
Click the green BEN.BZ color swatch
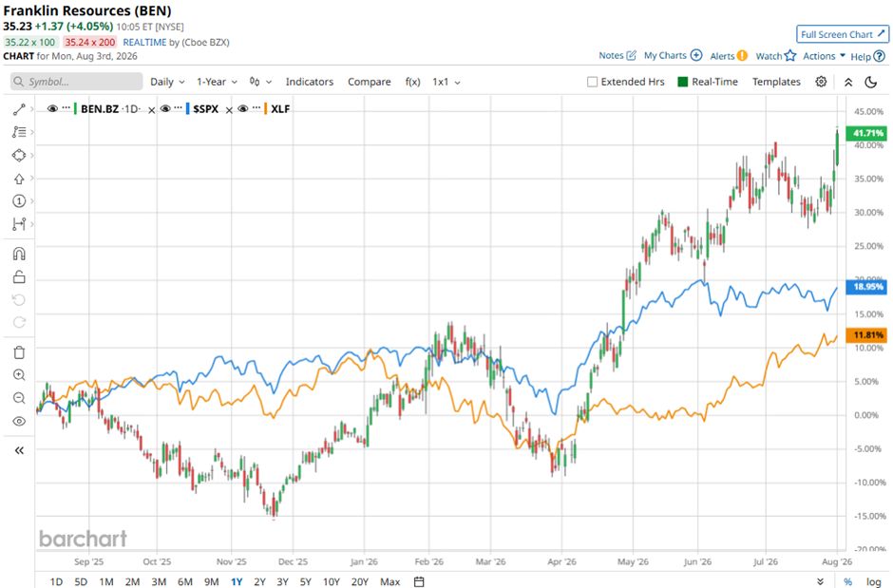click(75, 108)
